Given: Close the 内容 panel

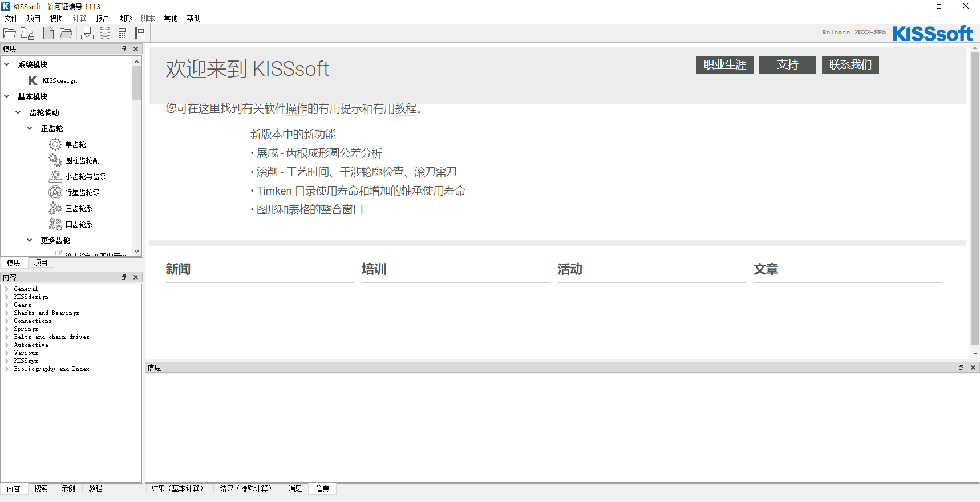Looking at the screenshot, I should pos(136,277).
